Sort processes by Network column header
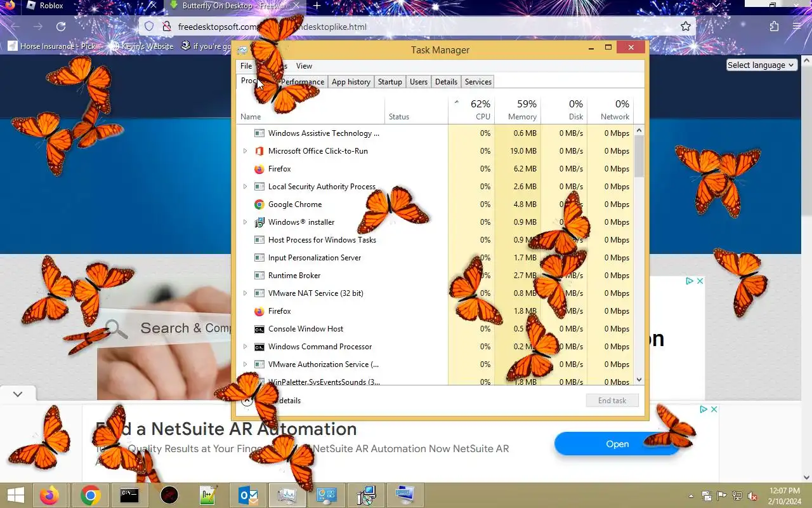 [610, 110]
